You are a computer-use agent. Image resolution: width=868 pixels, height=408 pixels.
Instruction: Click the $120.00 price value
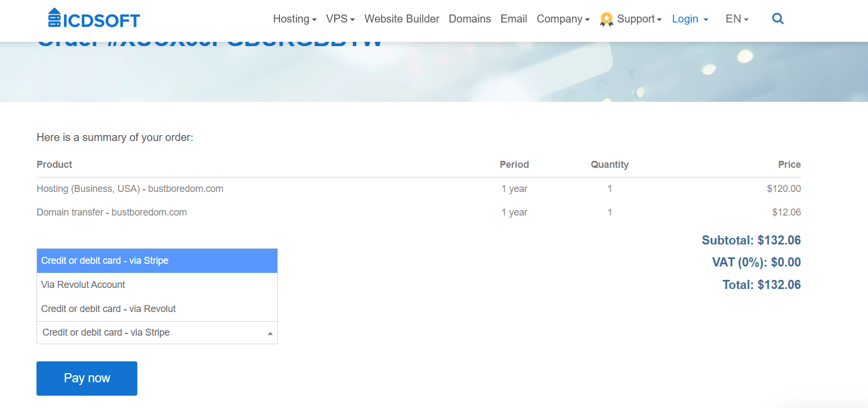(x=784, y=189)
